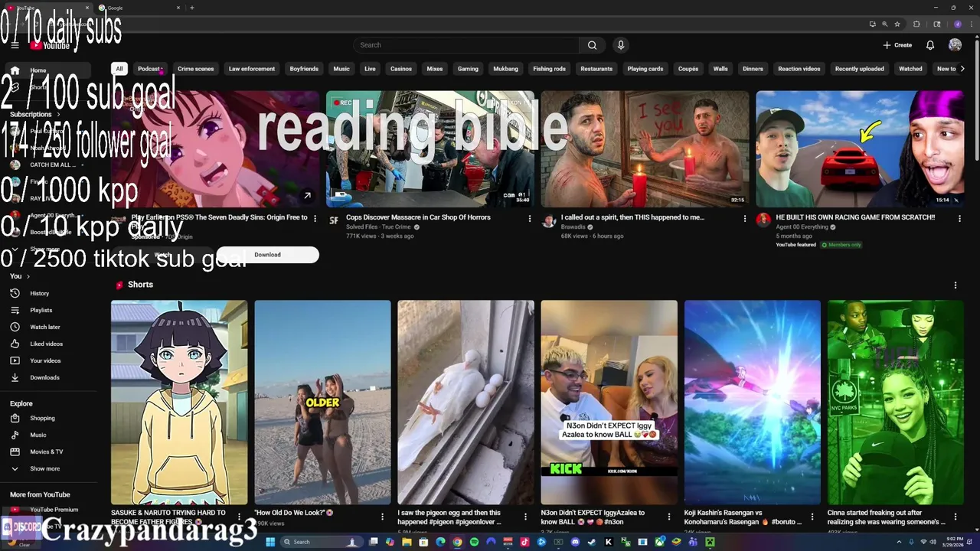Open the Shorts shelf three-dot menu
Image resolution: width=980 pixels, height=551 pixels.
955,285
